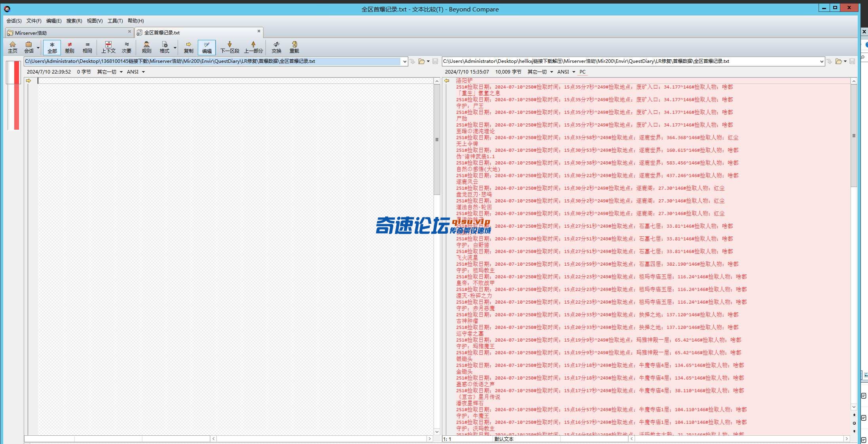The height and width of the screenshot is (444, 868).
Task: Toggle the 相同 show-same filter
Action: [x=87, y=47]
